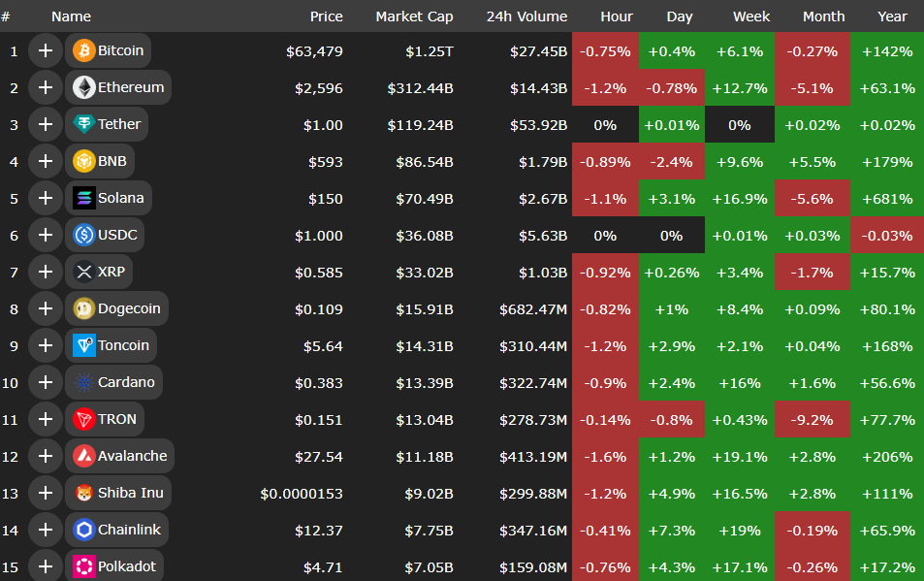Click the TRON red logo icon
The image size is (924, 581).
point(83,419)
